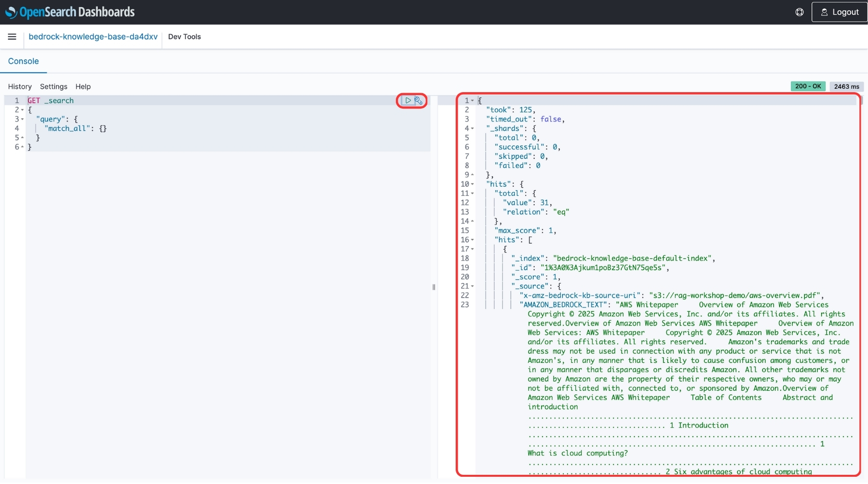
Task: Click the help life-ring icon in header
Action: 800,12
